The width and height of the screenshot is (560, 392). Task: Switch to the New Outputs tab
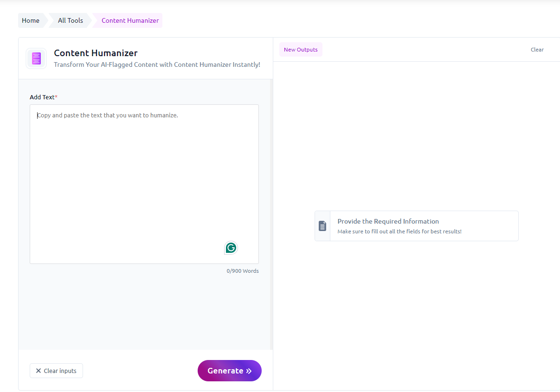click(301, 50)
